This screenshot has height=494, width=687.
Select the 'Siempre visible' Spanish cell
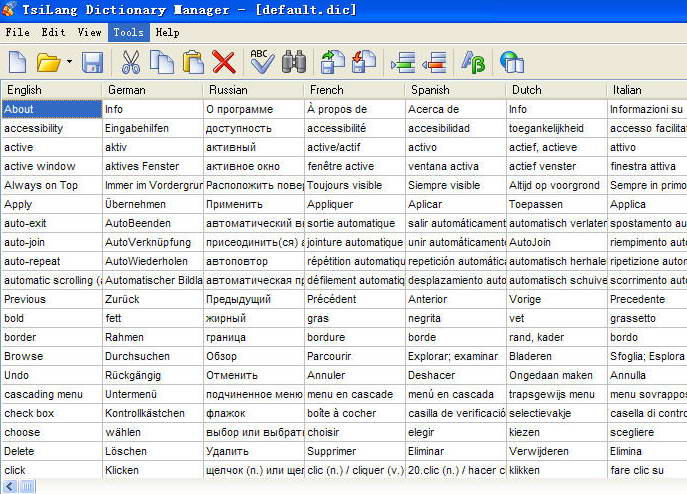pos(456,185)
